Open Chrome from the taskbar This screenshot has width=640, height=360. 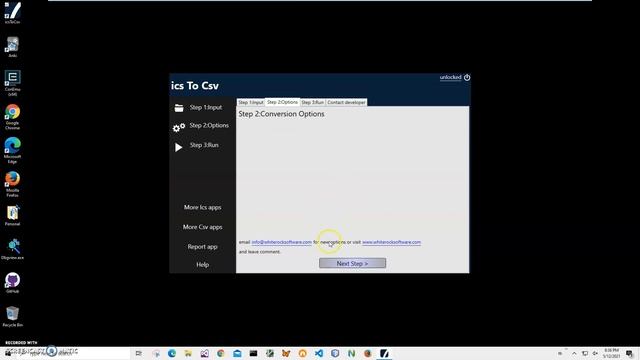[x=221, y=353]
